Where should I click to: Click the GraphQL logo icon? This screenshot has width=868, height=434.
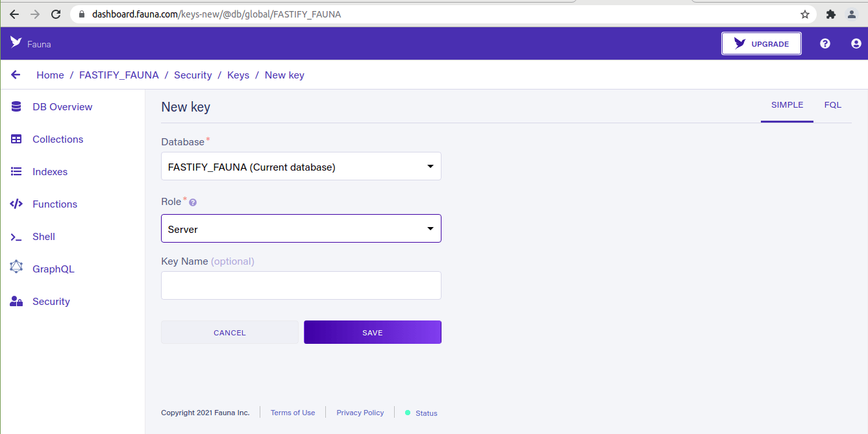tap(16, 267)
